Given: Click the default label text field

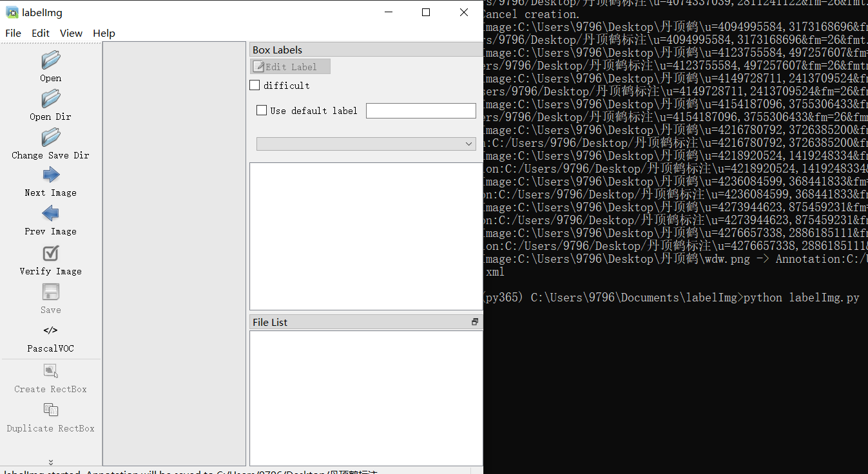Looking at the screenshot, I should tap(421, 111).
